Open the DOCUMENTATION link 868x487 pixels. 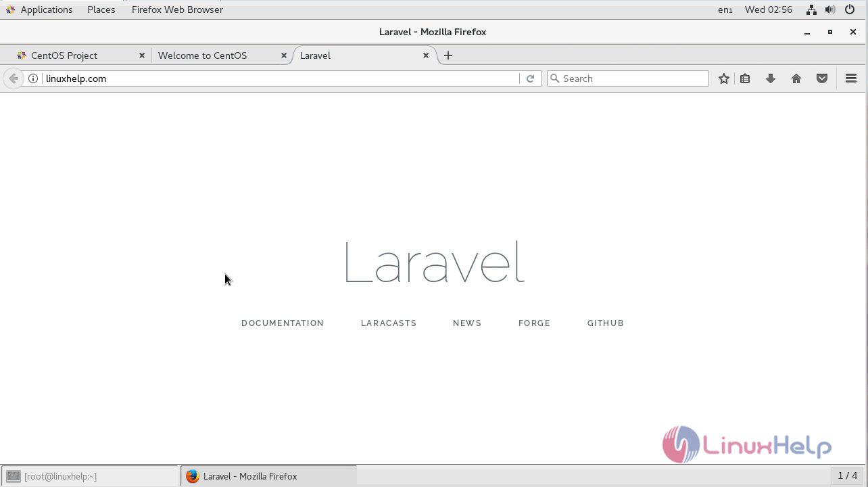tap(283, 323)
